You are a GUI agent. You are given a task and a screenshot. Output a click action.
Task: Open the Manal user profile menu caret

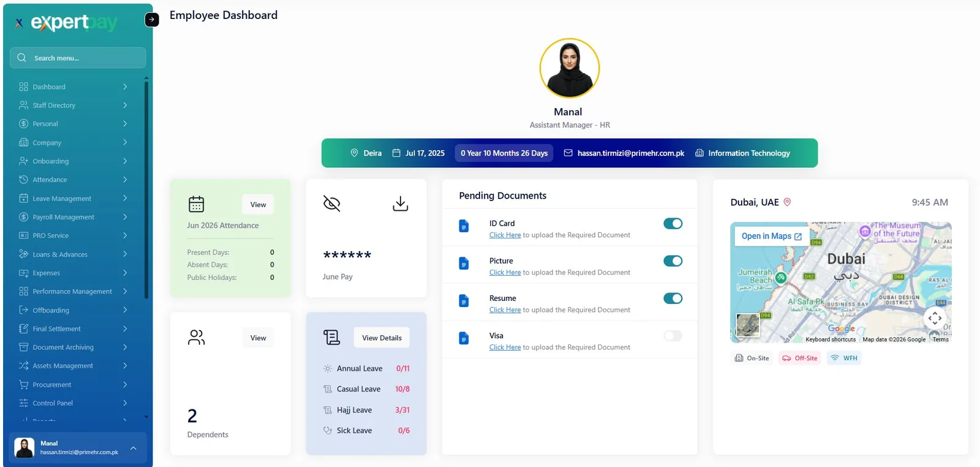[x=134, y=448]
